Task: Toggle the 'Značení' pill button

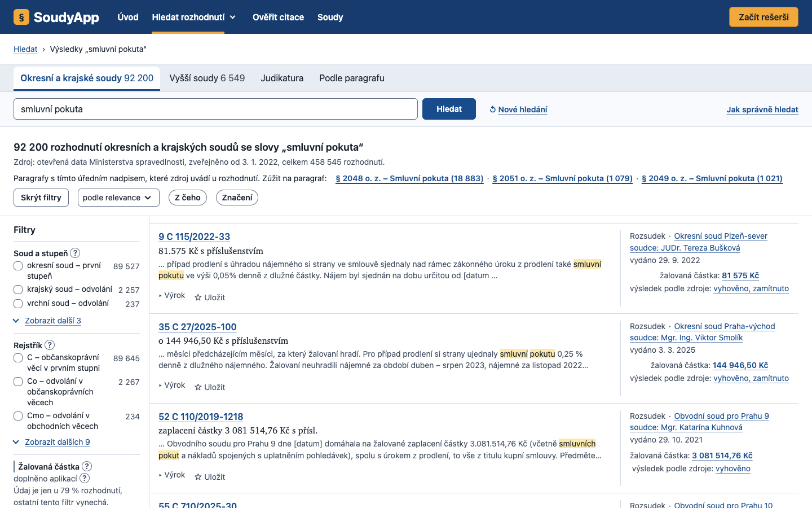Action: tap(237, 198)
